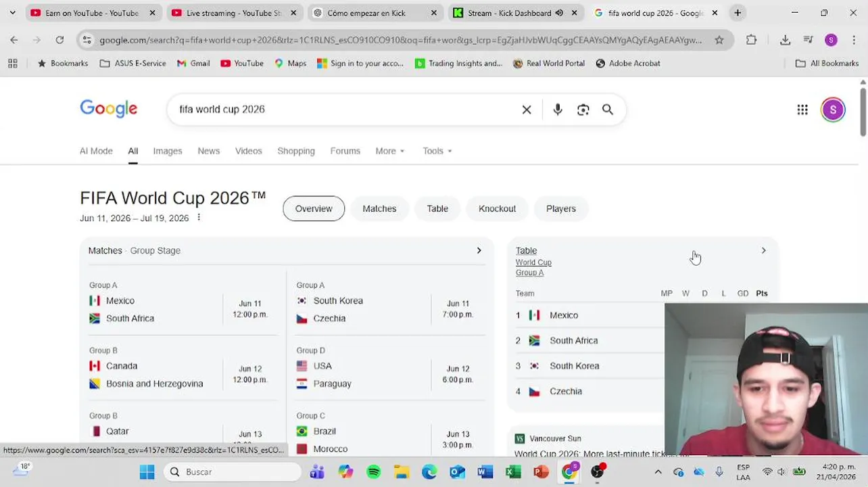
Task: Click the magnifying glass search button
Action: (608, 110)
